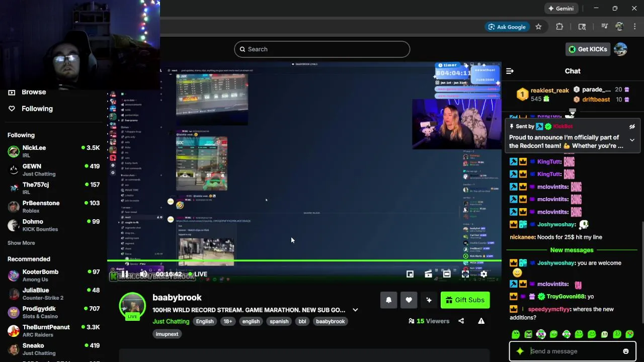Open Chrome profile avatar in toolbar
The height and width of the screenshot is (362, 644).
pos(619,27)
